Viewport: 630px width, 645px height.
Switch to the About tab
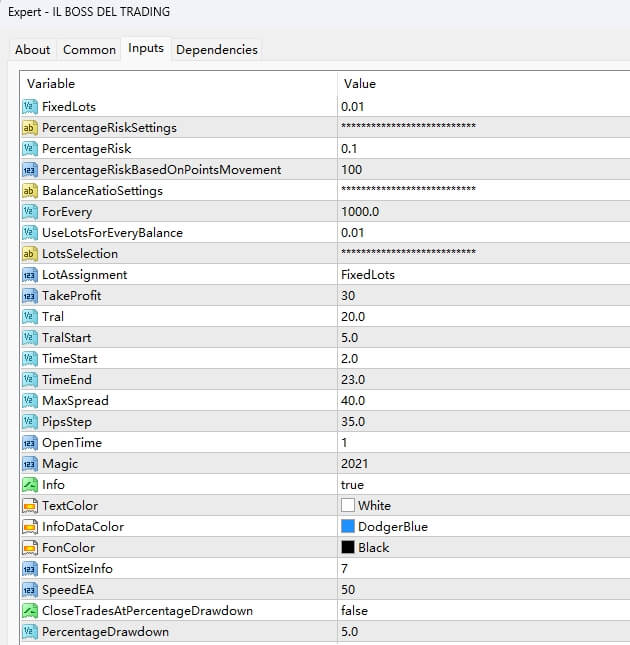tap(33, 50)
